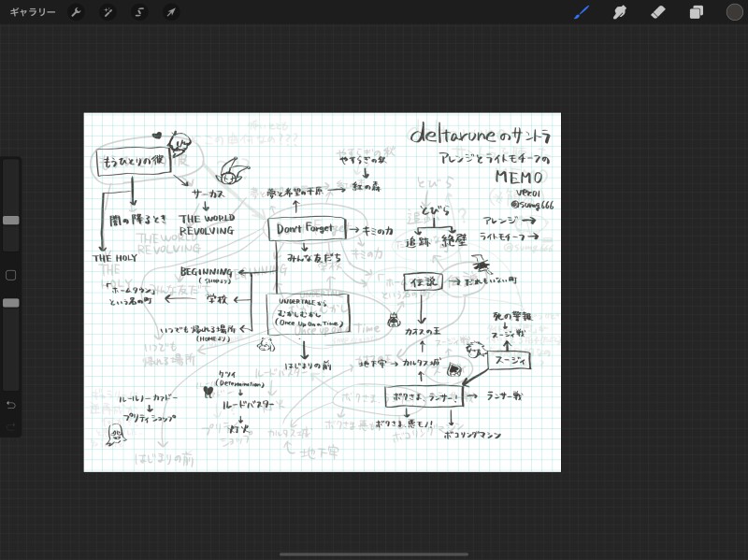Tap the boxed '伝説' note
The height and width of the screenshot is (560, 748).
coord(424,282)
